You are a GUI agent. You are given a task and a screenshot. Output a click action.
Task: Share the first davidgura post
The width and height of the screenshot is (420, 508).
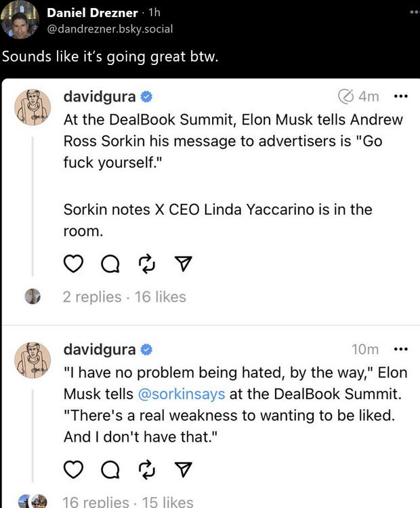tap(183, 264)
